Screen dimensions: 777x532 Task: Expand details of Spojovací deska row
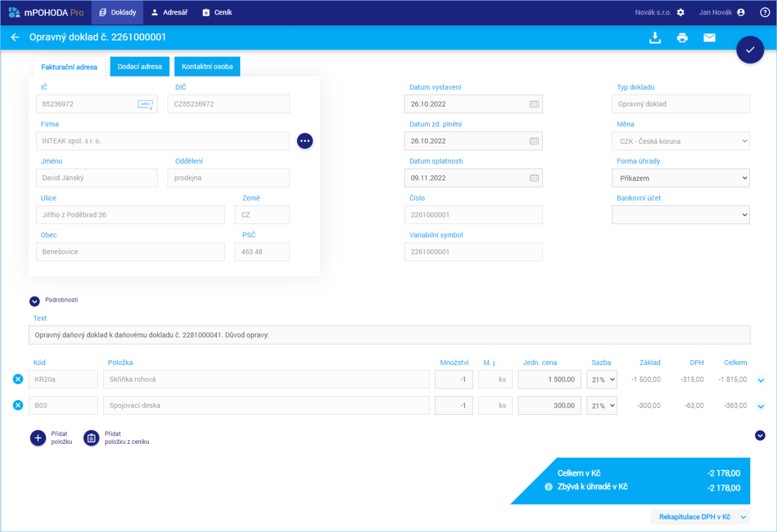click(x=761, y=407)
